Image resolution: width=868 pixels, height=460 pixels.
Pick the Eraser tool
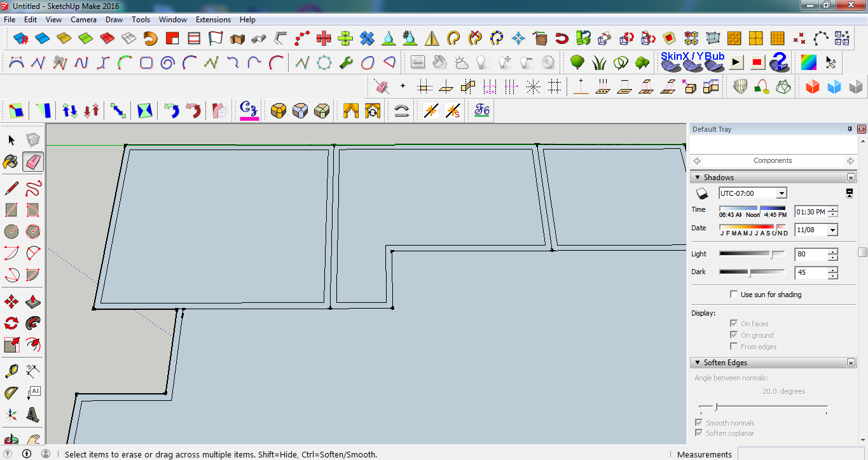coord(32,162)
